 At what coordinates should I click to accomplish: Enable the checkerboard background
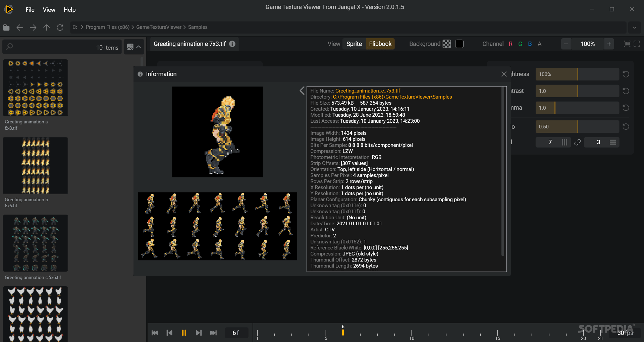[x=447, y=44]
